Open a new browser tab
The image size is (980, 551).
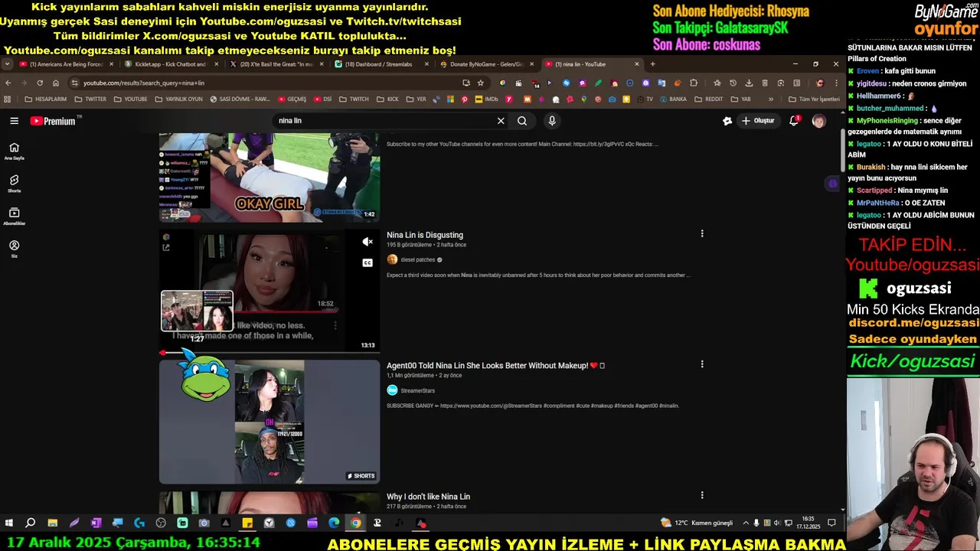point(652,64)
